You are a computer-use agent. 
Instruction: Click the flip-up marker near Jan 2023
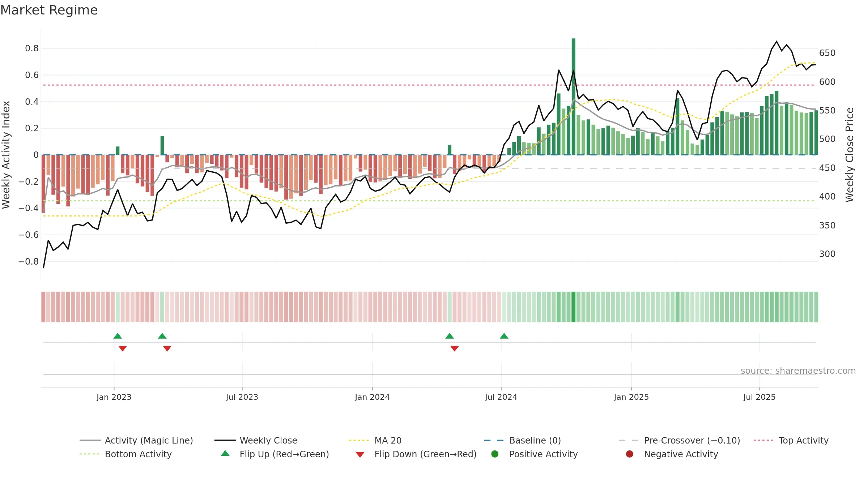[118, 336]
